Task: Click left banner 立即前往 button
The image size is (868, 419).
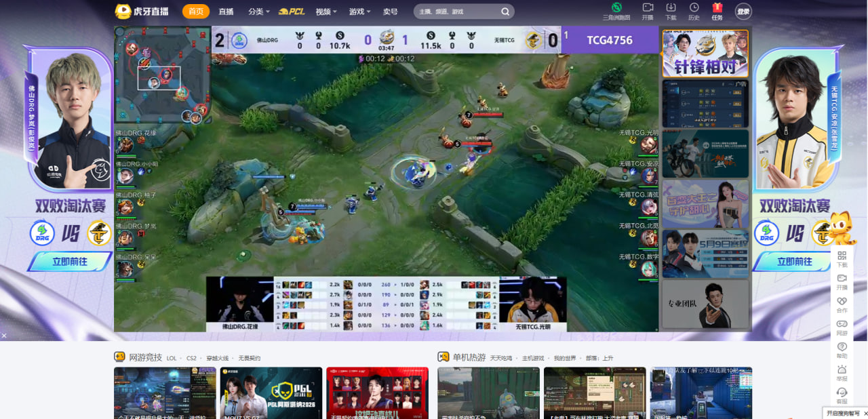Action: [70, 261]
